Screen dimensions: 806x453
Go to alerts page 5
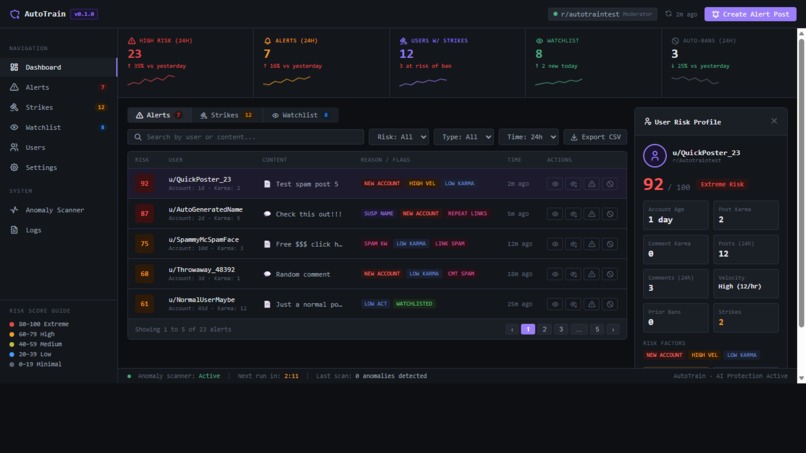click(x=597, y=329)
